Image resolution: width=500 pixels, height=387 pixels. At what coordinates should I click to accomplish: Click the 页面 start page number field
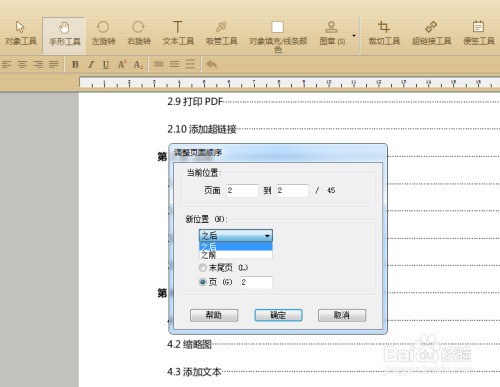tap(242, 191)
